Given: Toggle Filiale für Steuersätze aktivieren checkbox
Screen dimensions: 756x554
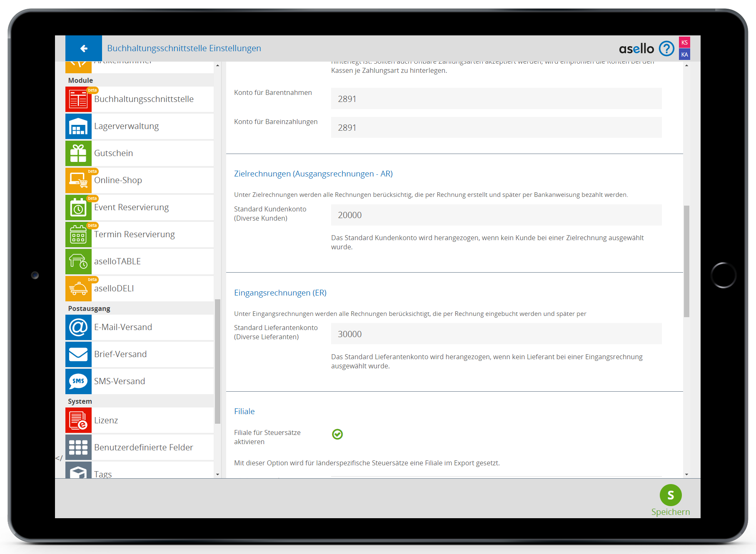Looking at the screenshot, I should click(337, 434).
